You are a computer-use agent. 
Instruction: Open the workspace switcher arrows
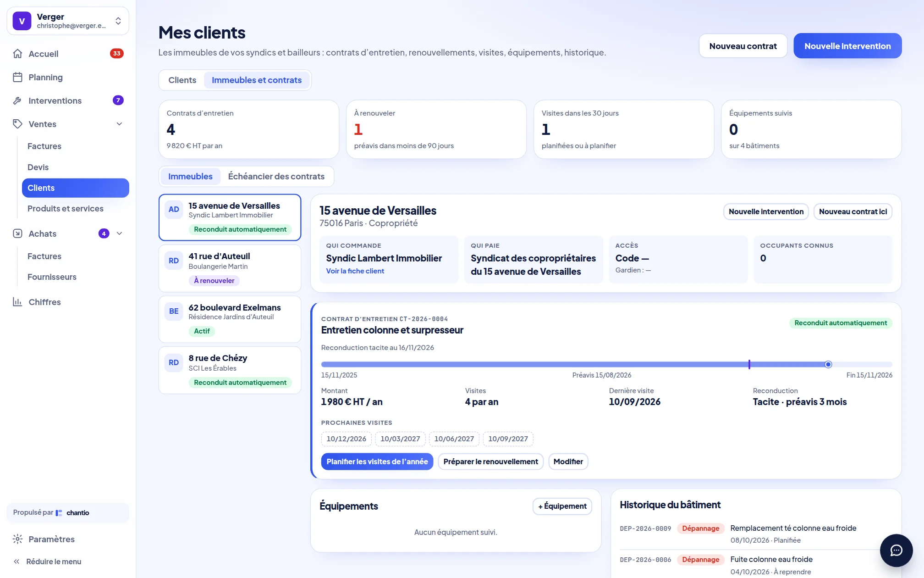click(x=118, y=21)
